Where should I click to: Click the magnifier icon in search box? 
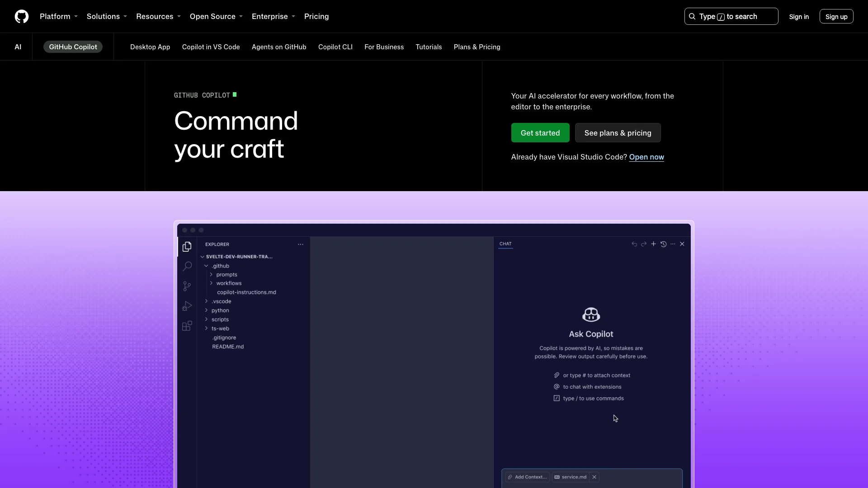pos(692,17)
